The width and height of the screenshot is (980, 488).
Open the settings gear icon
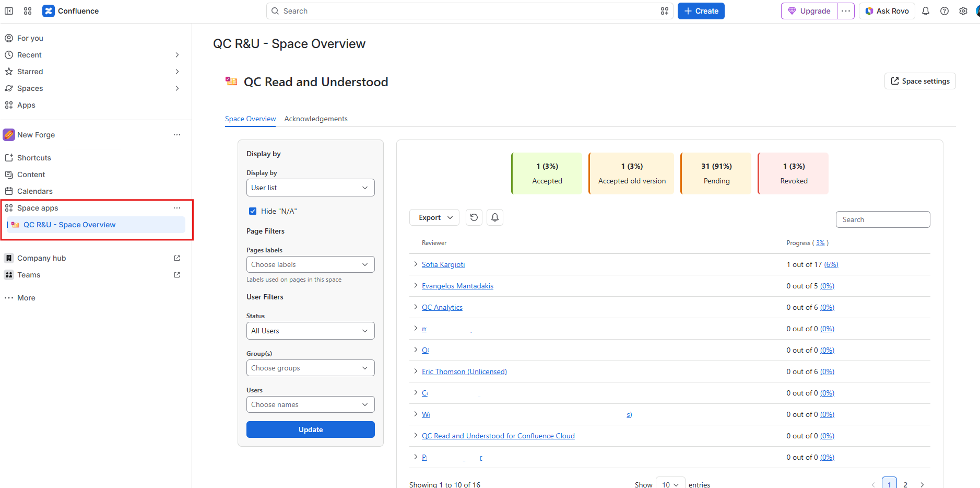[963, 11]
